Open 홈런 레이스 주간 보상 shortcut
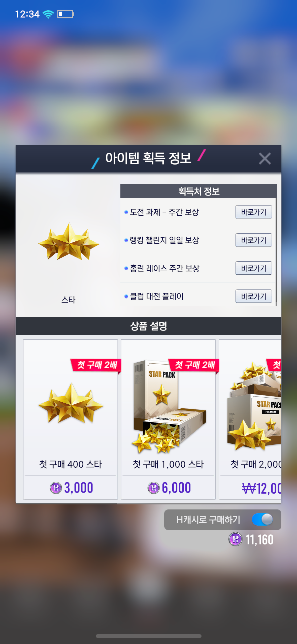297x644 pixels. (253, 268)
